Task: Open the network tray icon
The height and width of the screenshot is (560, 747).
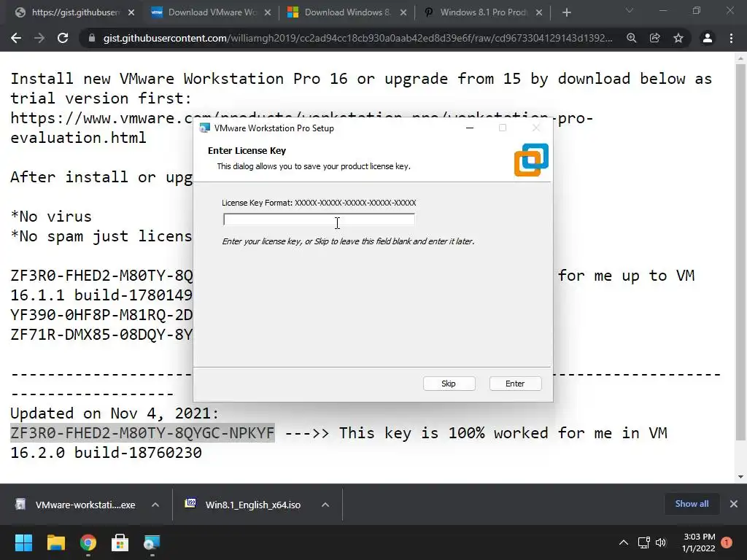Action: (x=643, y=542)
